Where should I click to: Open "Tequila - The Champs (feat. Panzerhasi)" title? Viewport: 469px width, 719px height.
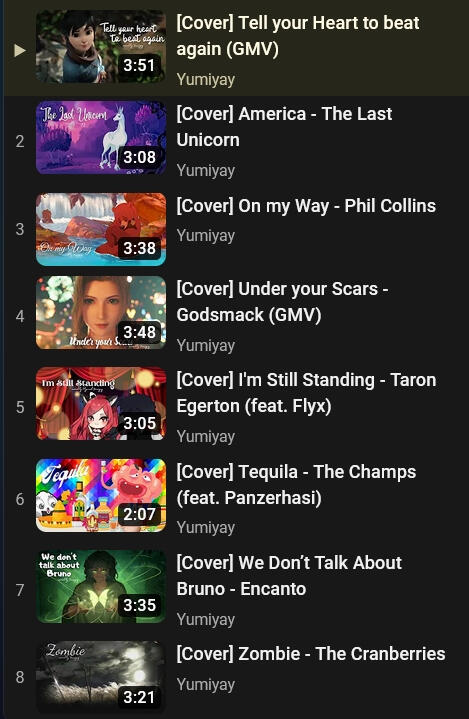(x=296, y=484)
